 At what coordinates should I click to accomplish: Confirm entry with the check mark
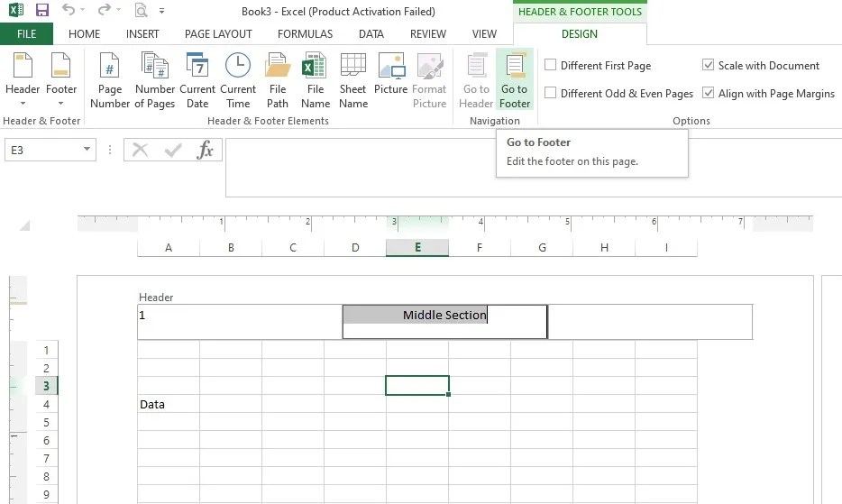pos(173,150)
